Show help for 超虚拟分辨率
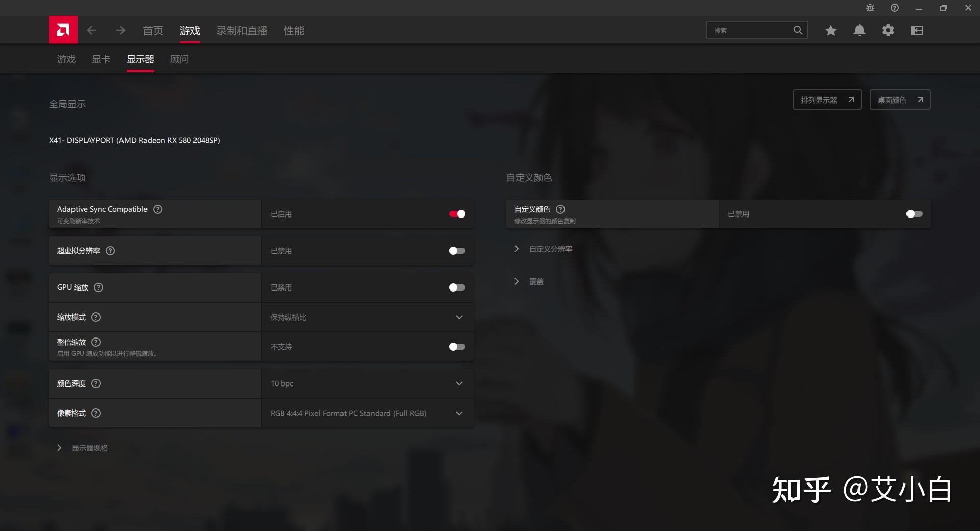This screenshot has width=980, height=531. 110,251
